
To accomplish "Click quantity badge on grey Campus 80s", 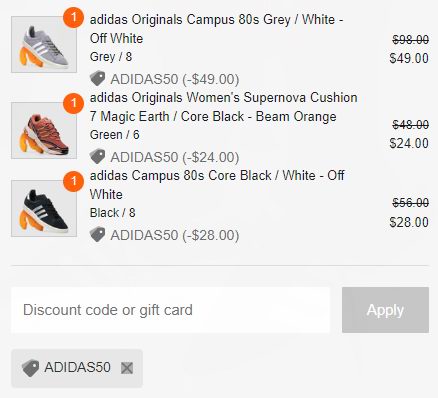I will 73,17.
